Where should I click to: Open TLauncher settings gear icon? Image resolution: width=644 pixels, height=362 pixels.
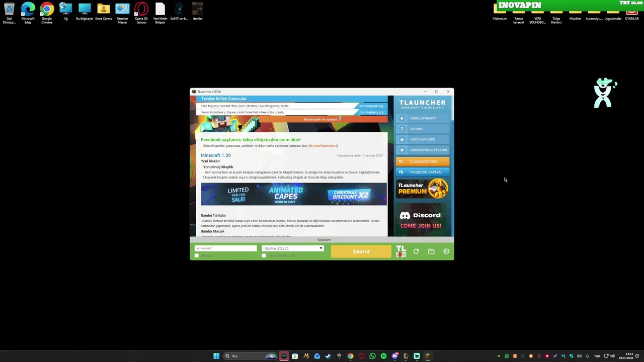(446, 251)
